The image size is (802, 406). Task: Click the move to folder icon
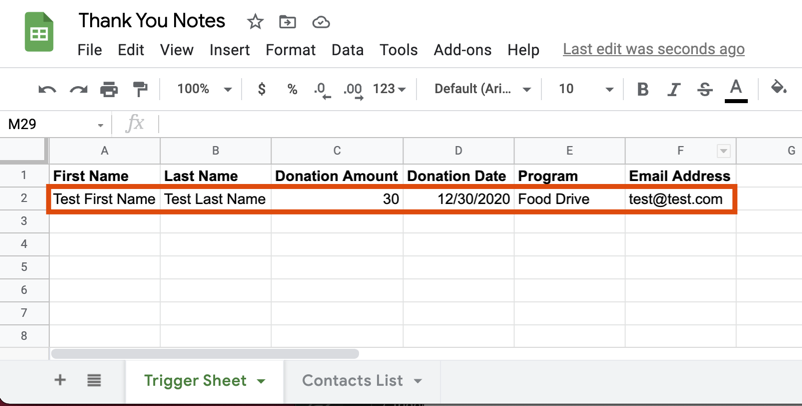pos(287,21)
